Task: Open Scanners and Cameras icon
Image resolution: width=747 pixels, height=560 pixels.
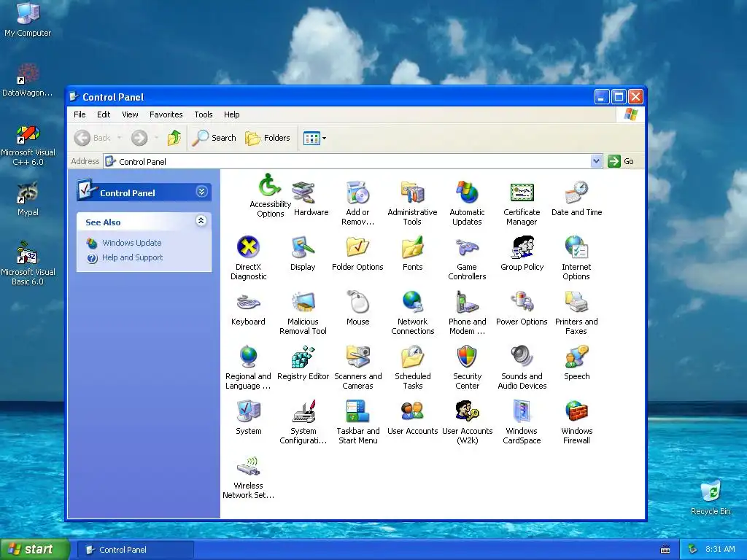Action: coord(357,367)
